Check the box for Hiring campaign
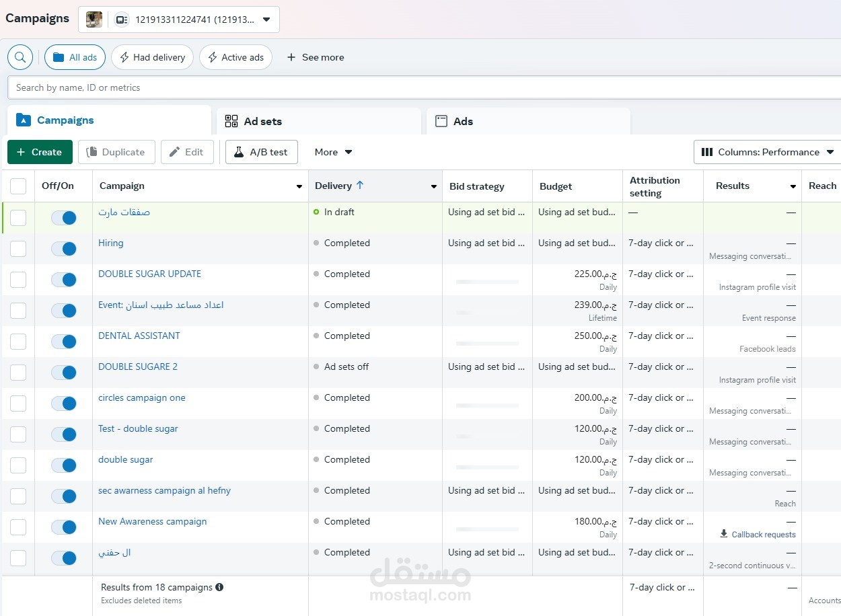This screenshot has height=616, width=841. 18,248
